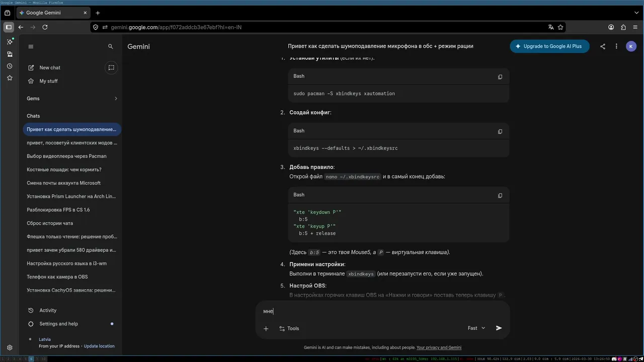Select the Google Gemini tab

point(53,13)
